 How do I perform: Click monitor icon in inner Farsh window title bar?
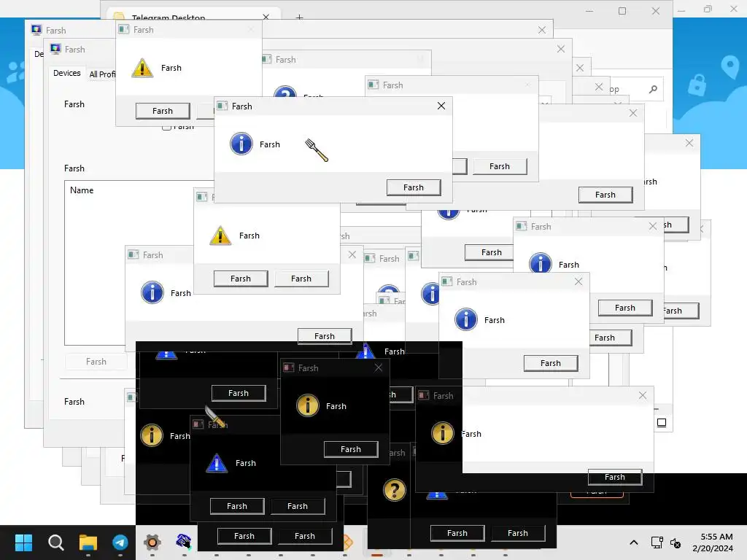coord(55,49)
